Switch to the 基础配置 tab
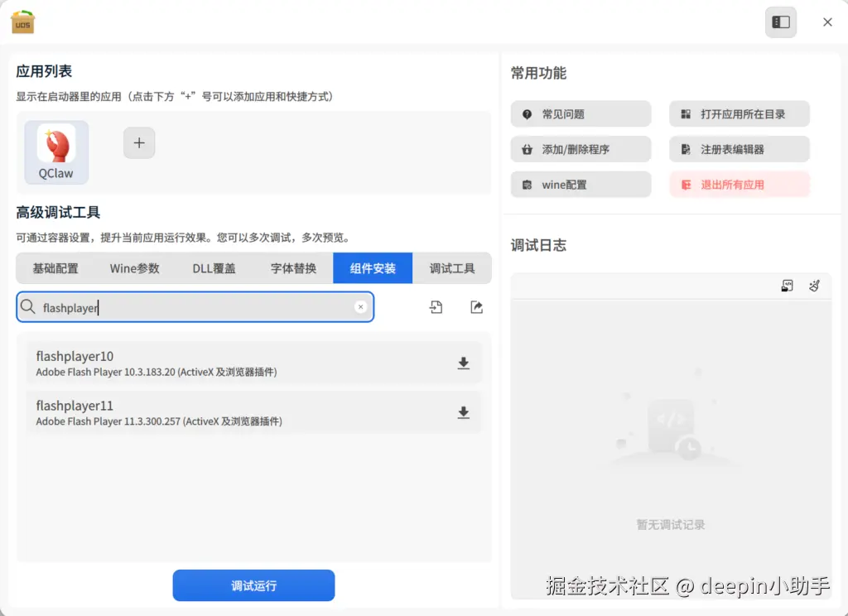Viewport: 848px width, 616px height. 55,268
